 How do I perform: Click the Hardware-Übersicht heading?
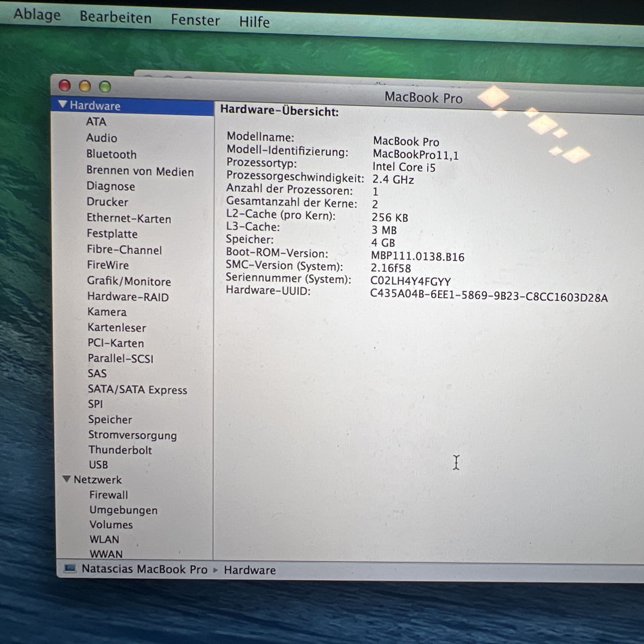(279, 111)
